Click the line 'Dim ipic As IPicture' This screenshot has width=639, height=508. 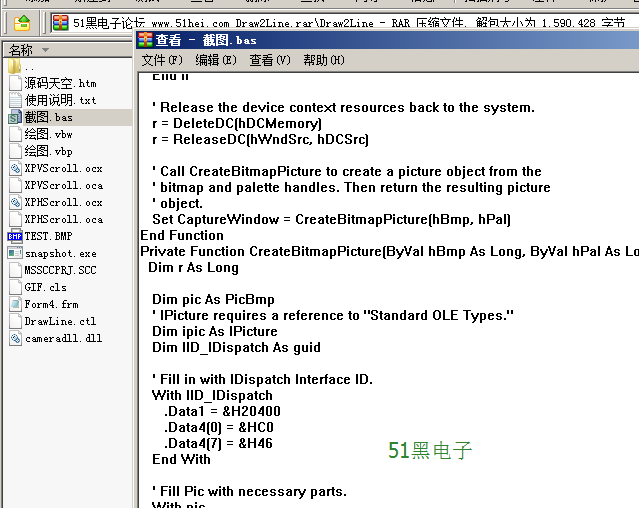click(x=214, y=331)
